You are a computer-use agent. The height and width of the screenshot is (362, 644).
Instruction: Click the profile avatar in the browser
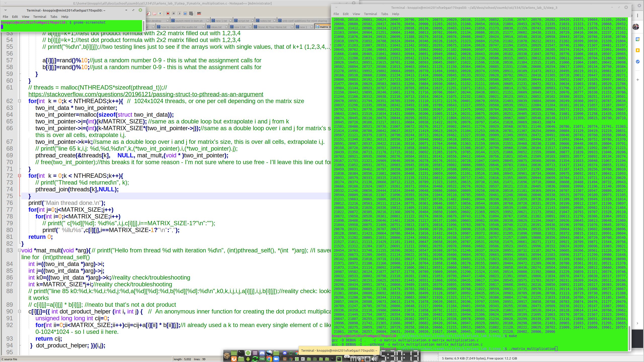(x=636, y=27)
